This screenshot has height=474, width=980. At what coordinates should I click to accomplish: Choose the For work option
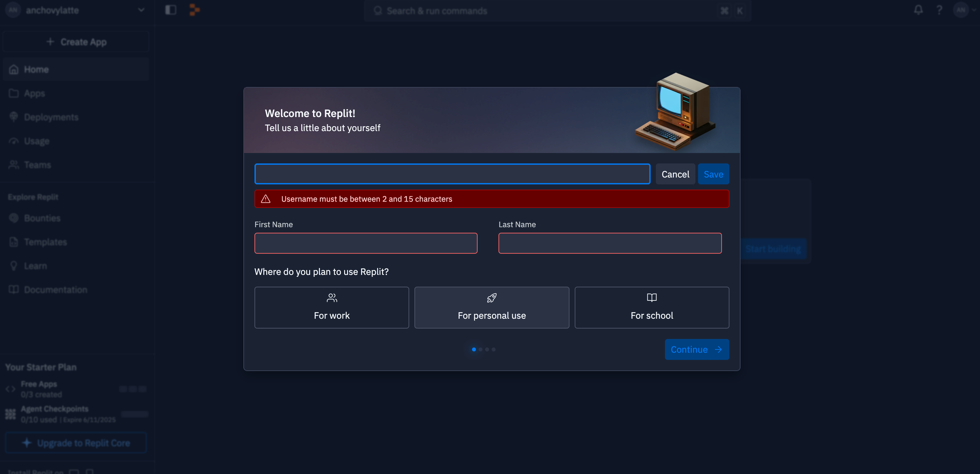331,308
